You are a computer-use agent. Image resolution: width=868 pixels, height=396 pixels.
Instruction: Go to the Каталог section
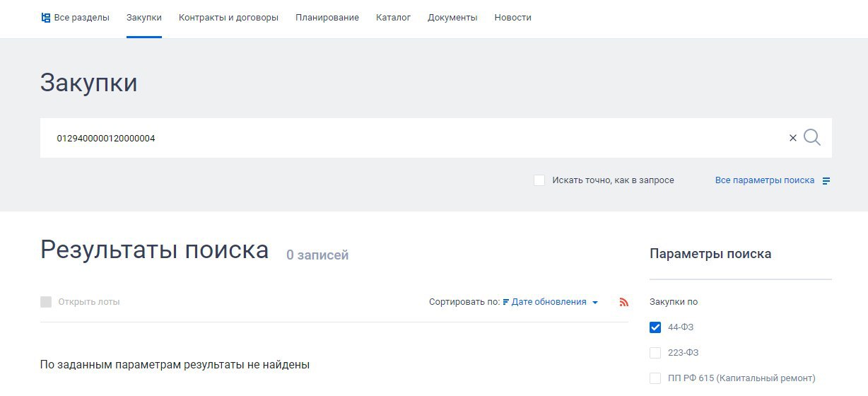[x=393, y=18]
